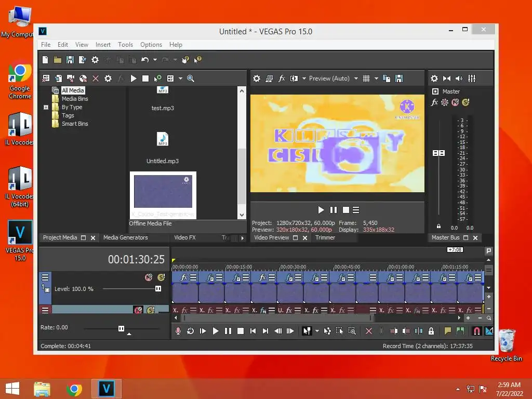This screenshot has width=532, height=399.
Task: Open a project via the folder icon
Action: tap(58, 60)
